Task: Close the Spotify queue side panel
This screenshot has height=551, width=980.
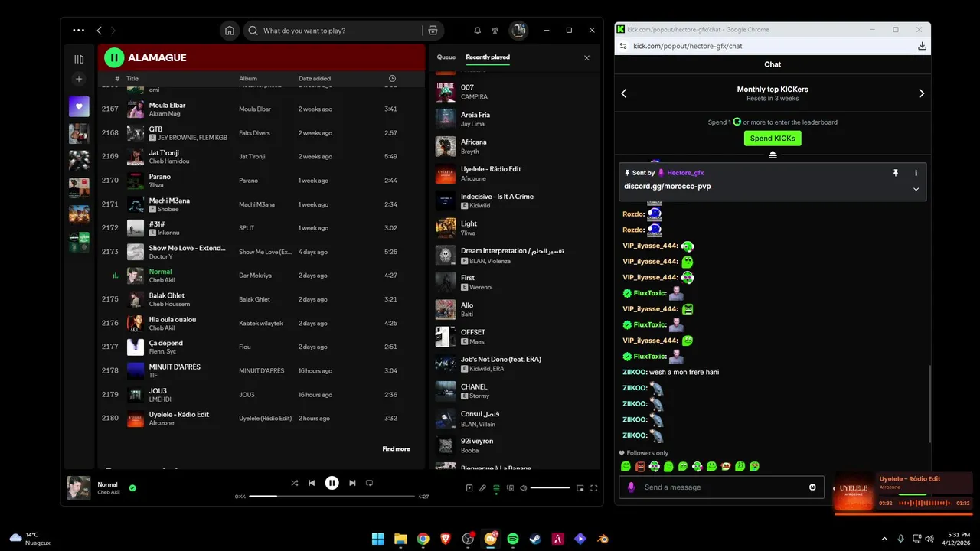Action: [x=586, y=57]
